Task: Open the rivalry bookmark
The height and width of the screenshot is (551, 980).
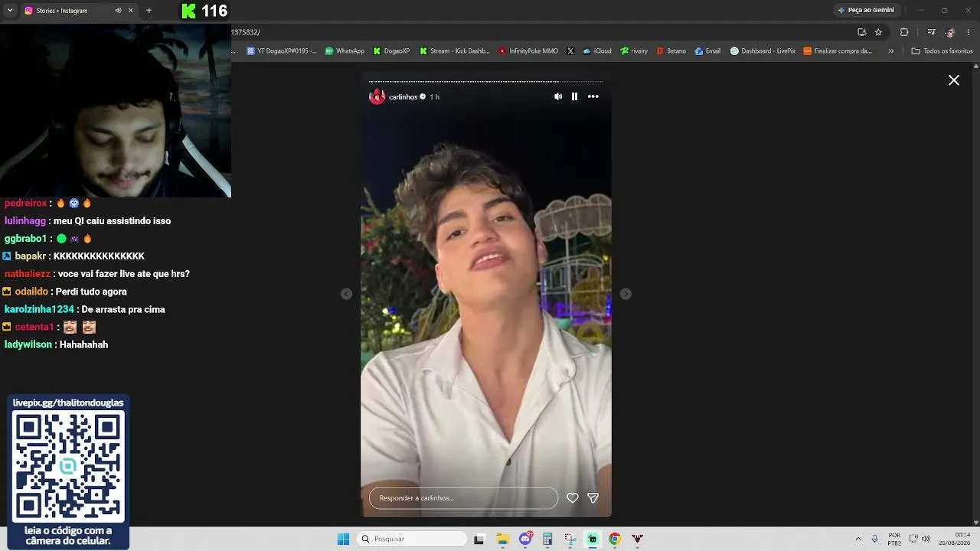Action: (634, 51)
